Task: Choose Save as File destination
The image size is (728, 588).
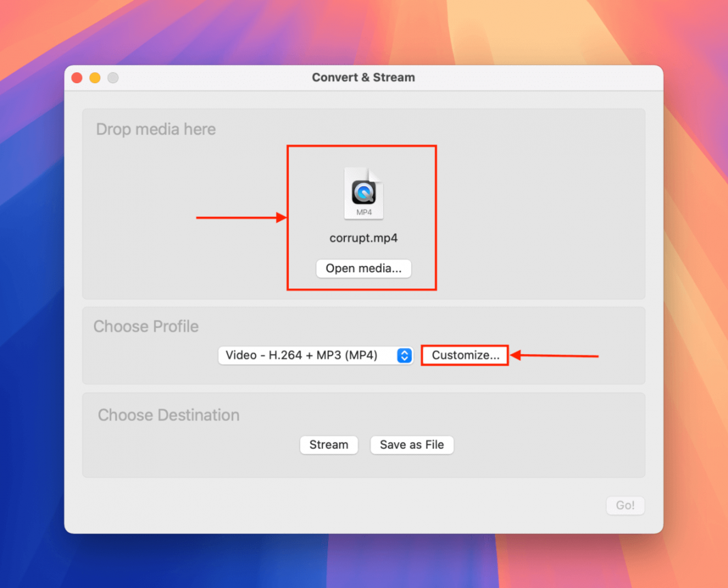Action: (x=412, y=445)
